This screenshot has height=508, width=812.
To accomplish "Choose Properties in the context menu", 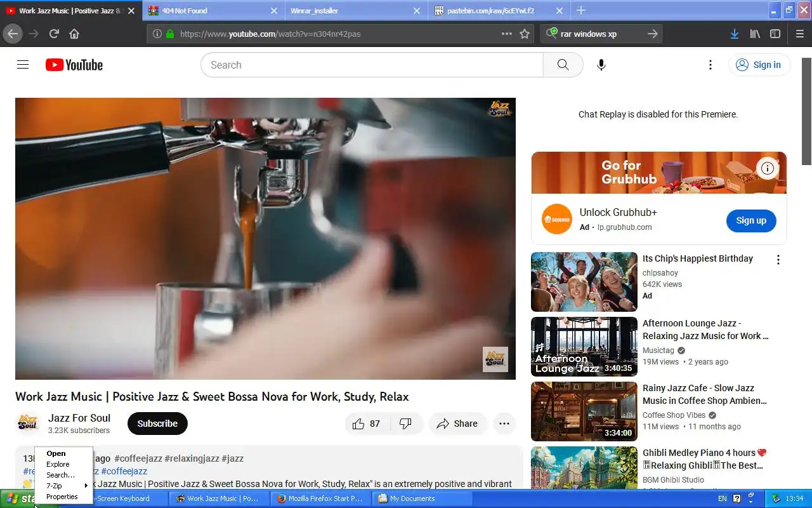I will pyautogui.click(x=63, y=497).
